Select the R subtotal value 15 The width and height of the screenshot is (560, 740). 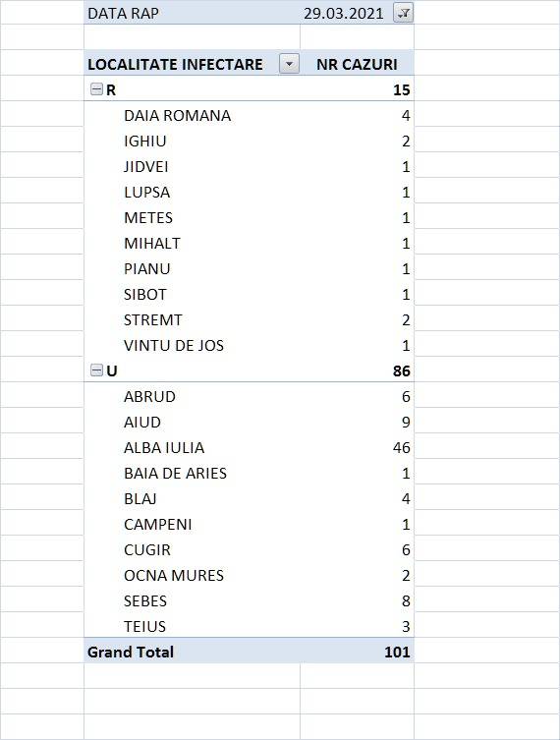402,89
